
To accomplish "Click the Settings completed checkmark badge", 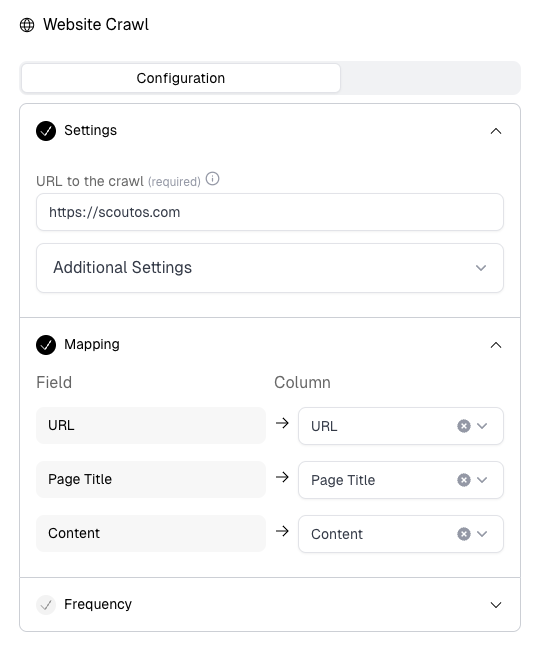I will point(46,131).
